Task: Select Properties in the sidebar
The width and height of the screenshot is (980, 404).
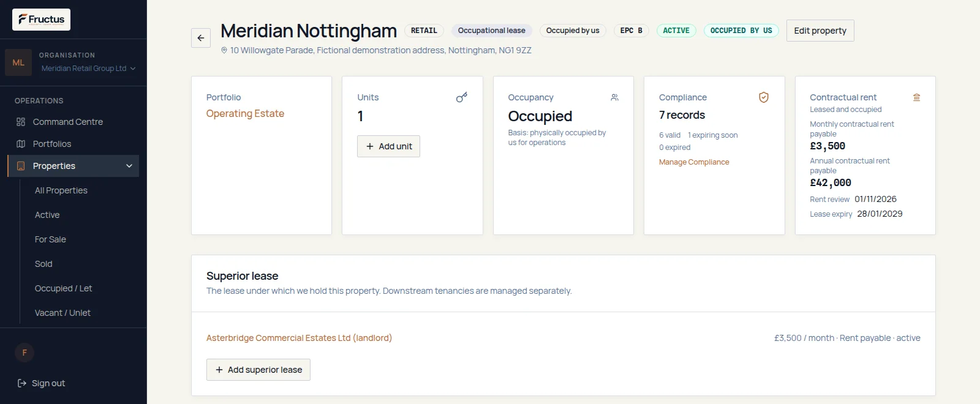Action: pos(73,166)
